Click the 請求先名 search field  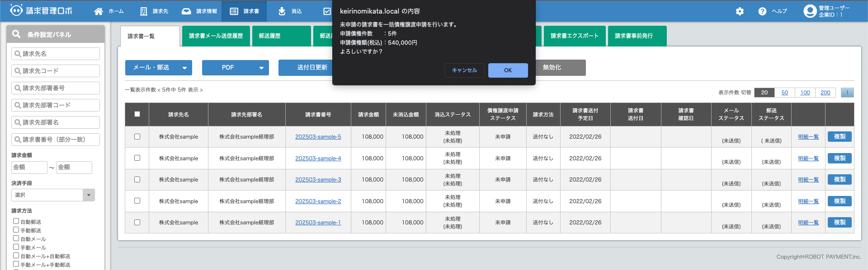[x=56, y=54]
